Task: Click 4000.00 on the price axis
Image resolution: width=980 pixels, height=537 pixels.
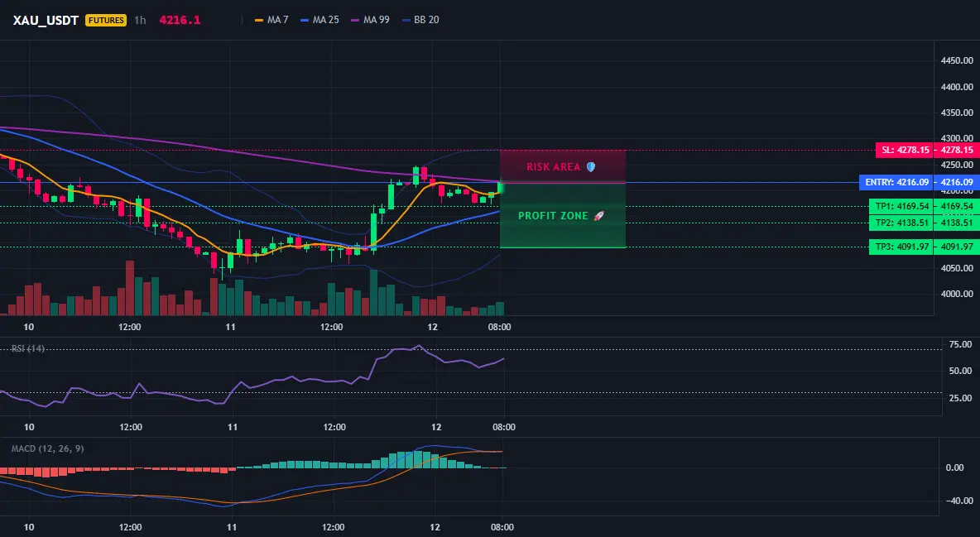Action: (957, 294)
